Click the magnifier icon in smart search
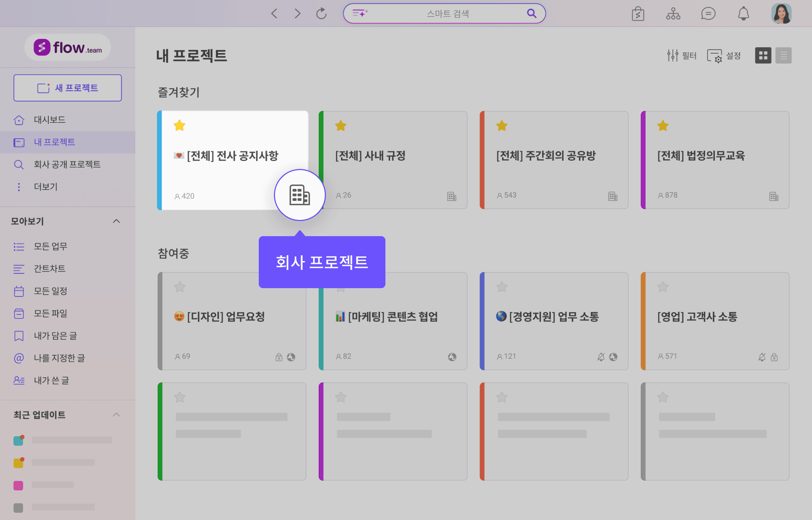This screenshot has width=812, height=520. click(x=531, y=13)
